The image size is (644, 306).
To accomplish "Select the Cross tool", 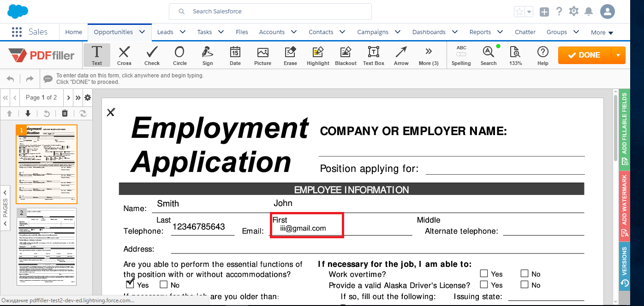I will 124,55.
